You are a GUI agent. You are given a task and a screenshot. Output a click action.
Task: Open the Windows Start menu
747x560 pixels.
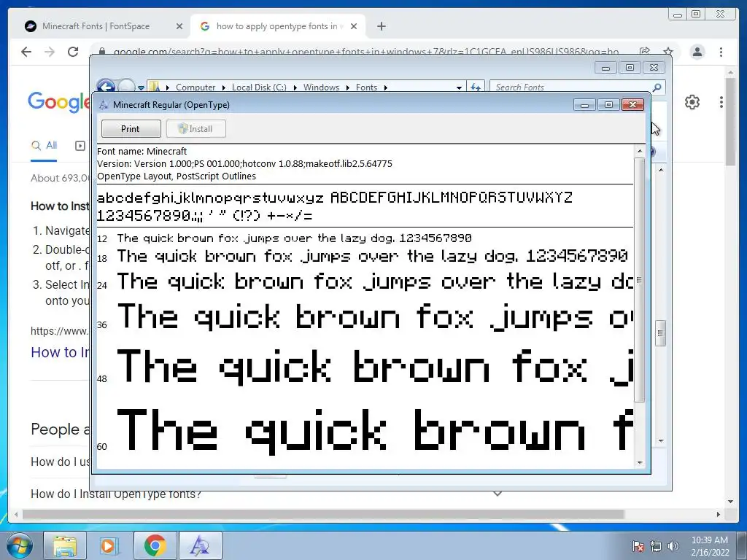(19, 545)
